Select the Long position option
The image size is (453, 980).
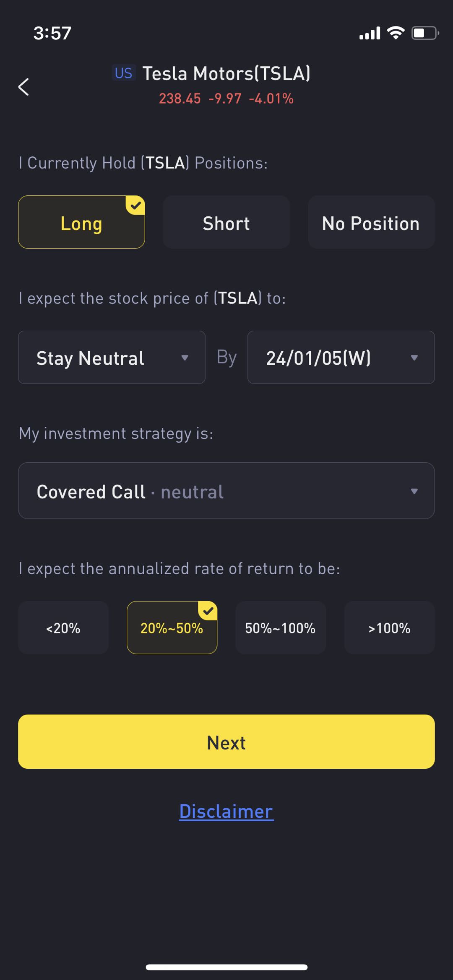81,222
